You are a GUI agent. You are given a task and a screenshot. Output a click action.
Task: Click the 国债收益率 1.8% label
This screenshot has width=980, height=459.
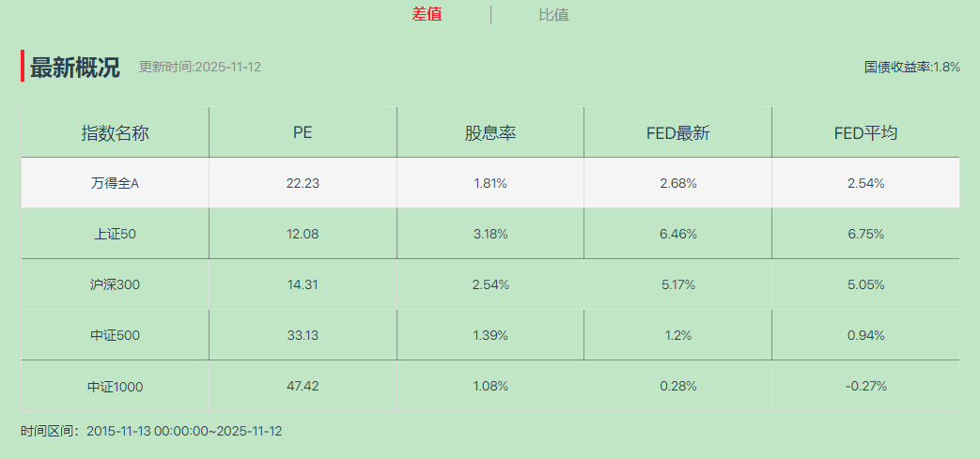tap(911, 67)
